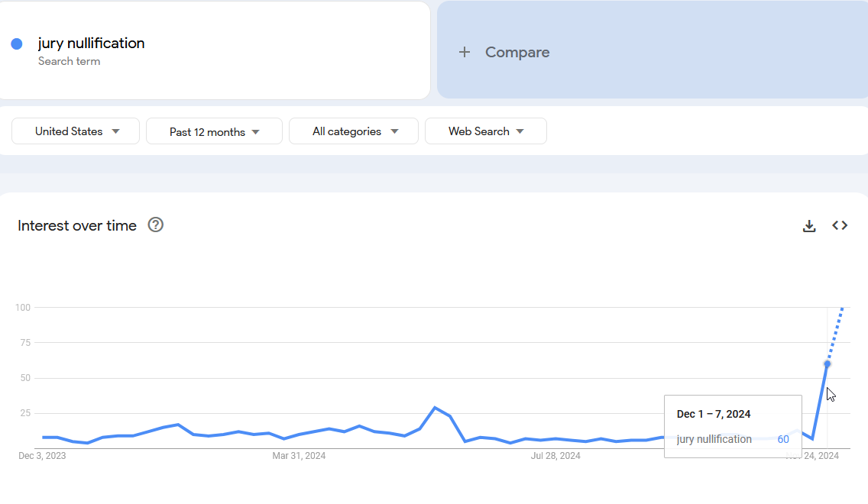Click the Interest over time heading
Viewport: 868px width, 504px height.
(x=77, y=226)
